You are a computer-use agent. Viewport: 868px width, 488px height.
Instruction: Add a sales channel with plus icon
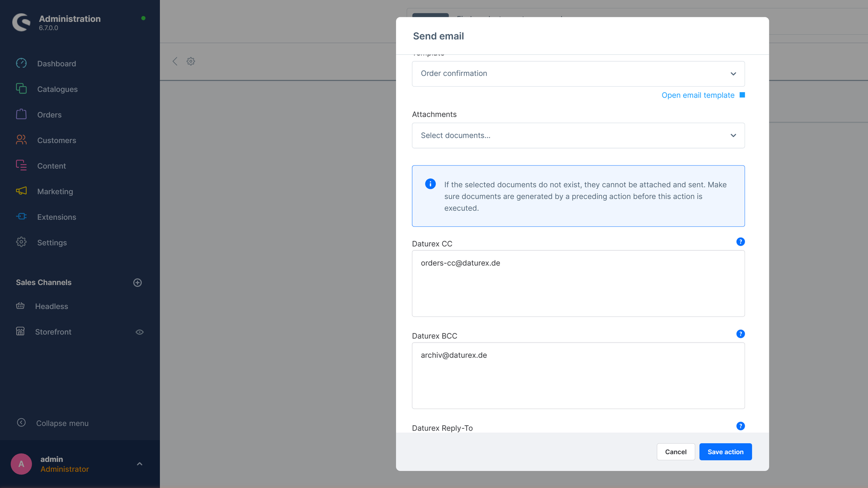(137, 282)
